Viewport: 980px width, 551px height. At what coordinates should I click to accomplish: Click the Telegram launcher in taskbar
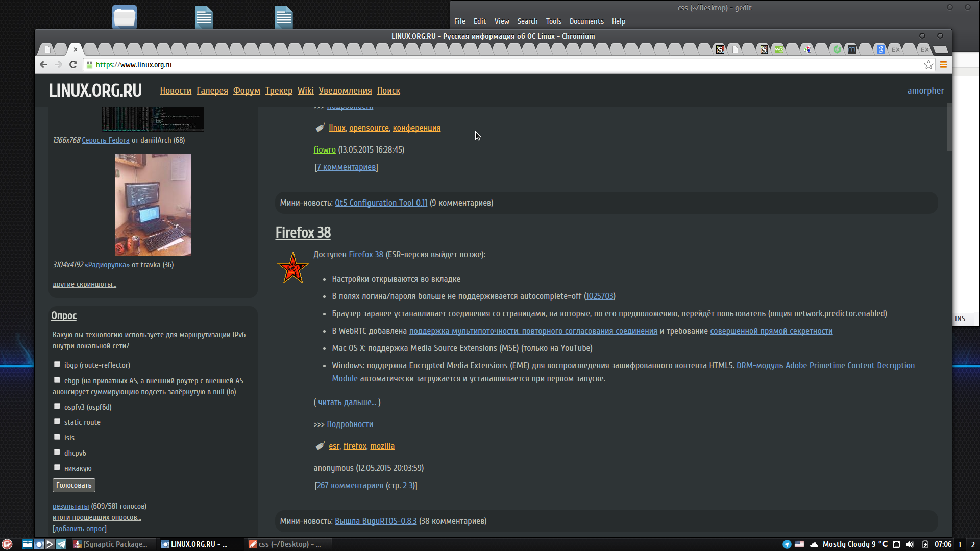[x=61, y=544]
